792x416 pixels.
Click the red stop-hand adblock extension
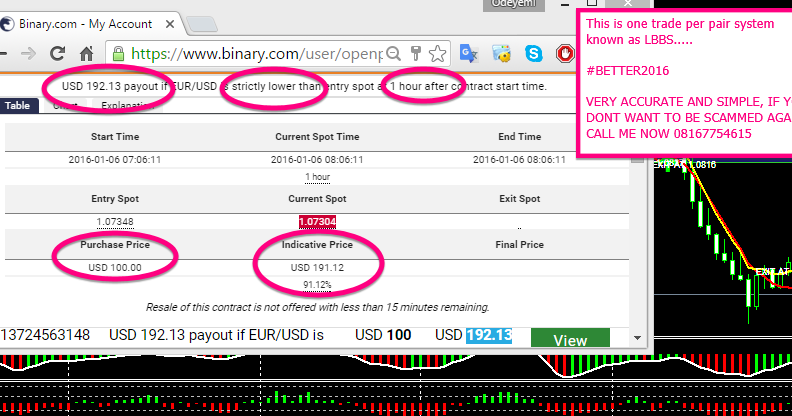pos(565,54)
